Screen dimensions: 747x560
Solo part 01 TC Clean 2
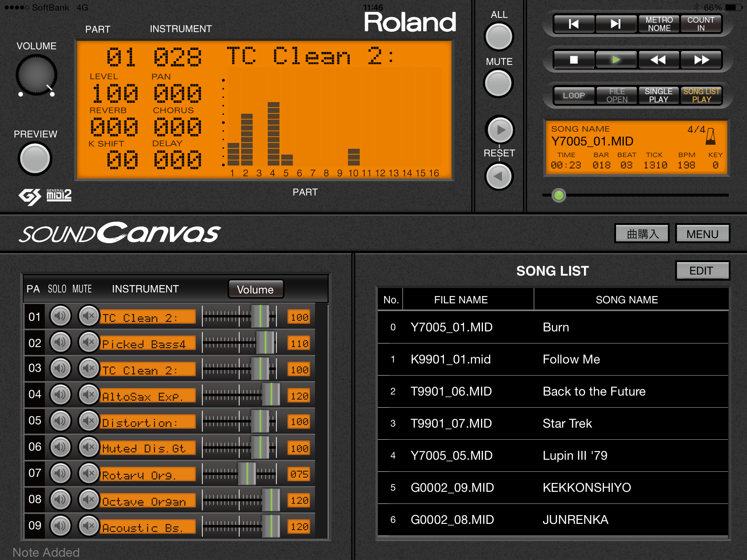coord(61,316)
